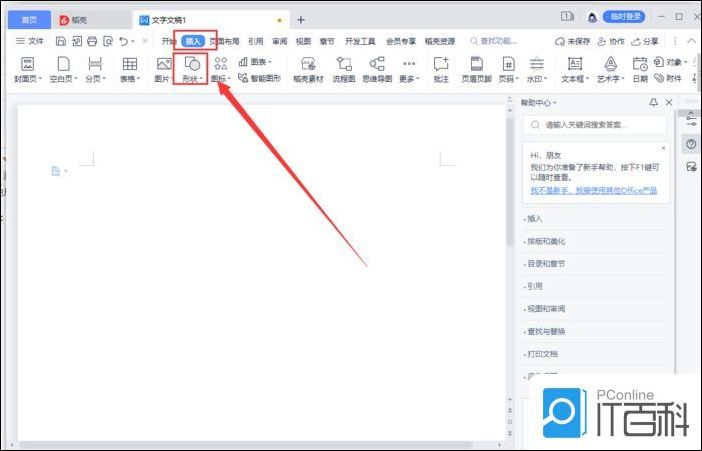Expand 排版和美化 help topic

544,241
